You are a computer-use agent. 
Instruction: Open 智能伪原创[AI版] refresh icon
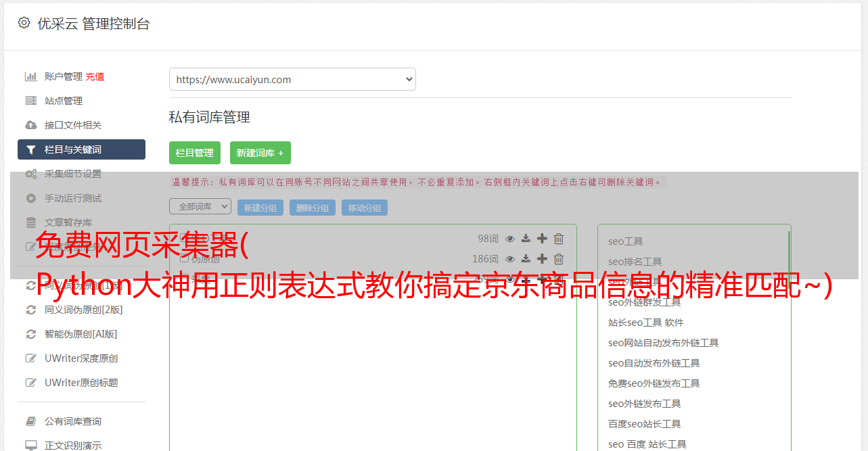(31, 334)
